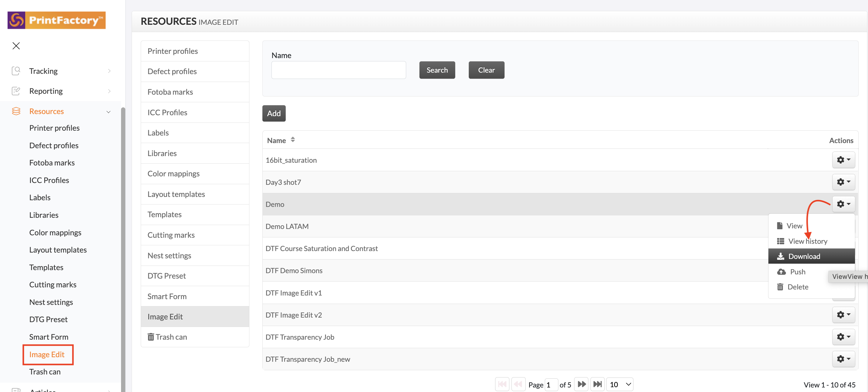
Task: Click the Delete trash icon in menu
Action: tap(780, 287)
